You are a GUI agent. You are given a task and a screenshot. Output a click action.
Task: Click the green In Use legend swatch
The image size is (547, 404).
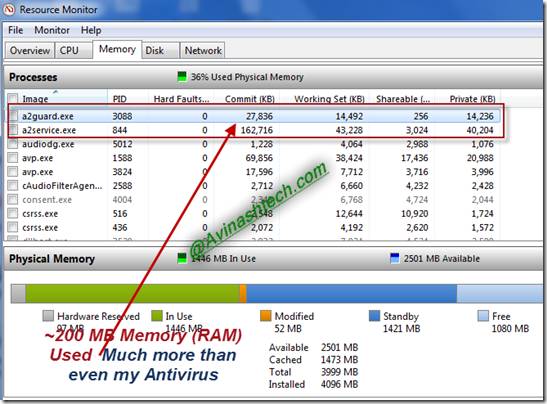(x=157, y=316)
